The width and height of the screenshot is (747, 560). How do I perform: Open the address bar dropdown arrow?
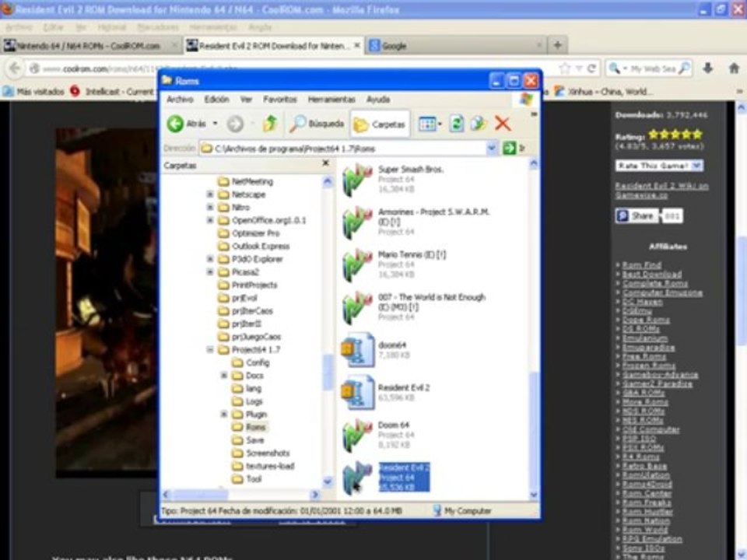pyautogui.click(x=492, y=148)
